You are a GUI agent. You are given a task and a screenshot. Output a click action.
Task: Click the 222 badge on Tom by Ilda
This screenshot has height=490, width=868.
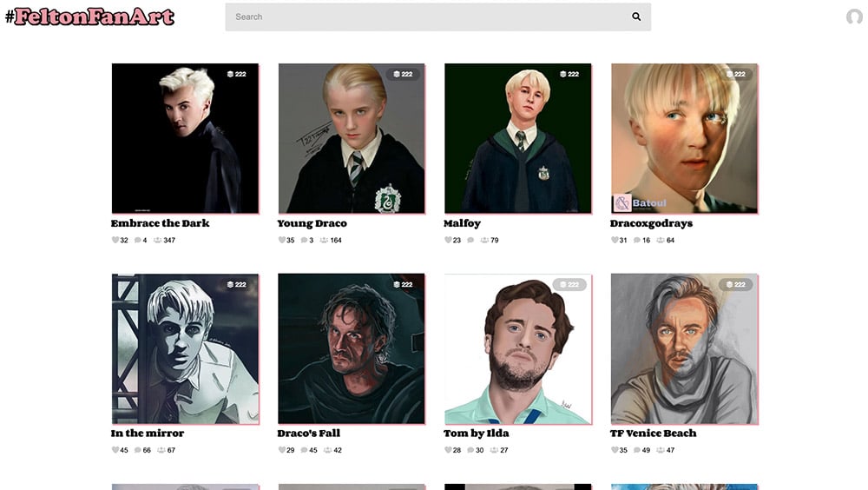[569, 284]
